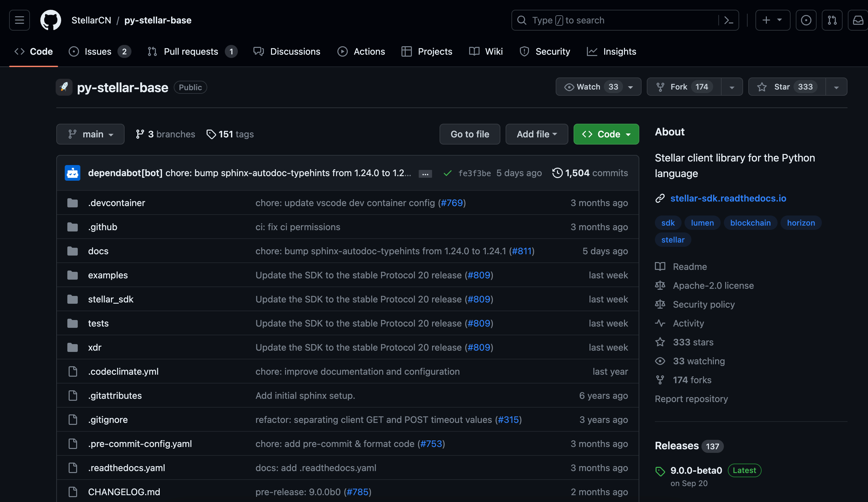Click the green commit status checkmark
This screenshot has width=868, height=502.
447,173
